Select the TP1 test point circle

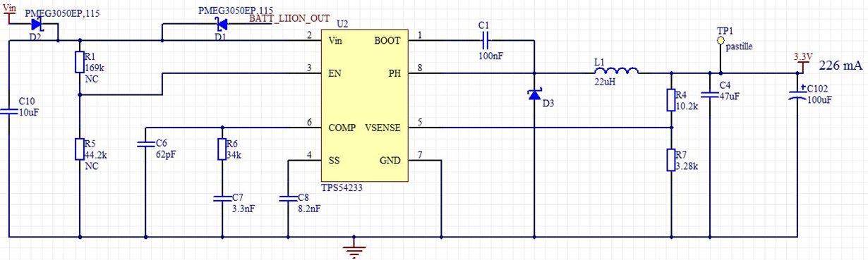pos(720,42)
